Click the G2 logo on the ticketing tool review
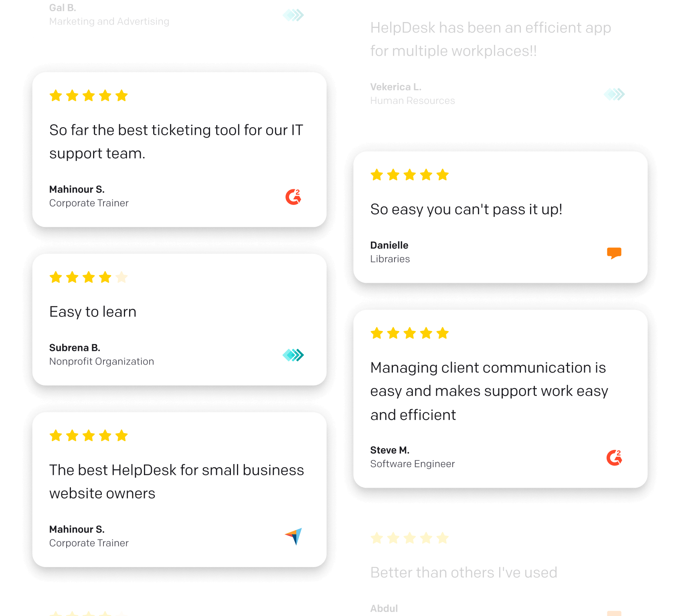 [293, 197]
